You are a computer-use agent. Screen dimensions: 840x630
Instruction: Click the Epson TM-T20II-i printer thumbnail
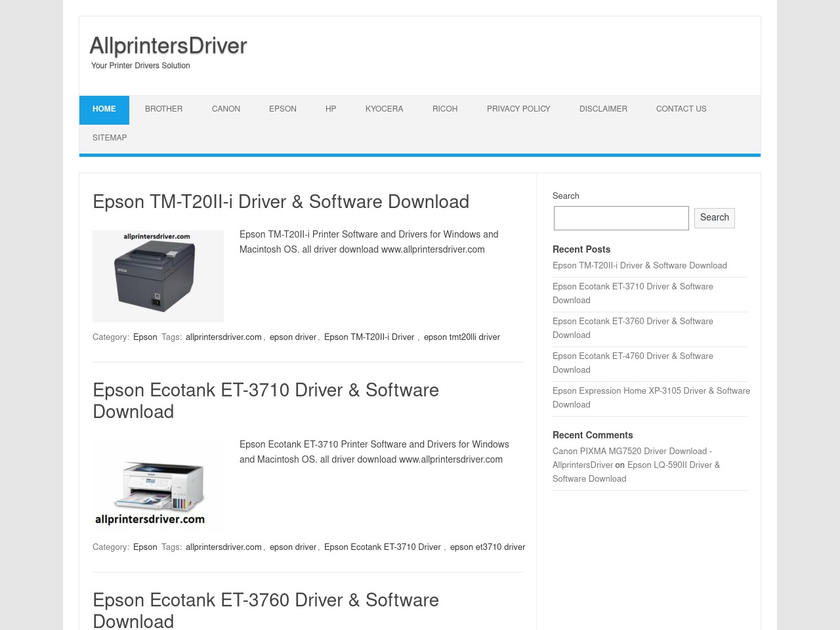[x=158, y=276]
